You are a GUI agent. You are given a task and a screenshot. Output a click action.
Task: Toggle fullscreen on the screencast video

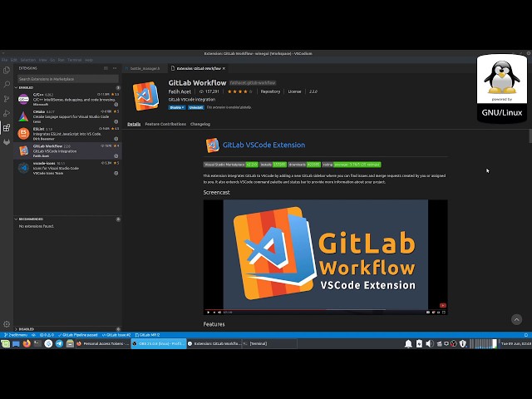pyautogui.click(x=444, y=313)
